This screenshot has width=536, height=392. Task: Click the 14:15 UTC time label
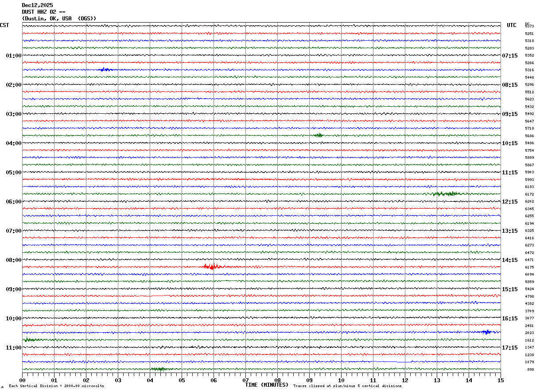[509, 260]
